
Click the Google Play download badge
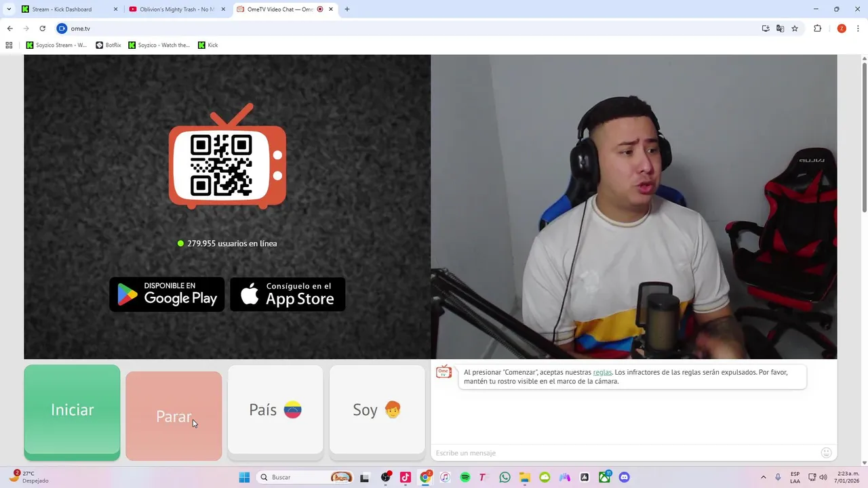[x=167, y=294]
